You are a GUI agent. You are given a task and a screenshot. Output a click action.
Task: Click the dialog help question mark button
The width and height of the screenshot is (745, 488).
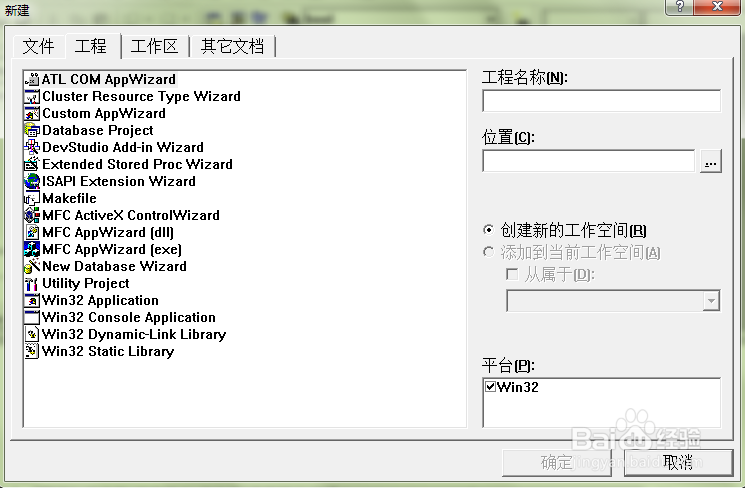point(679,7)
